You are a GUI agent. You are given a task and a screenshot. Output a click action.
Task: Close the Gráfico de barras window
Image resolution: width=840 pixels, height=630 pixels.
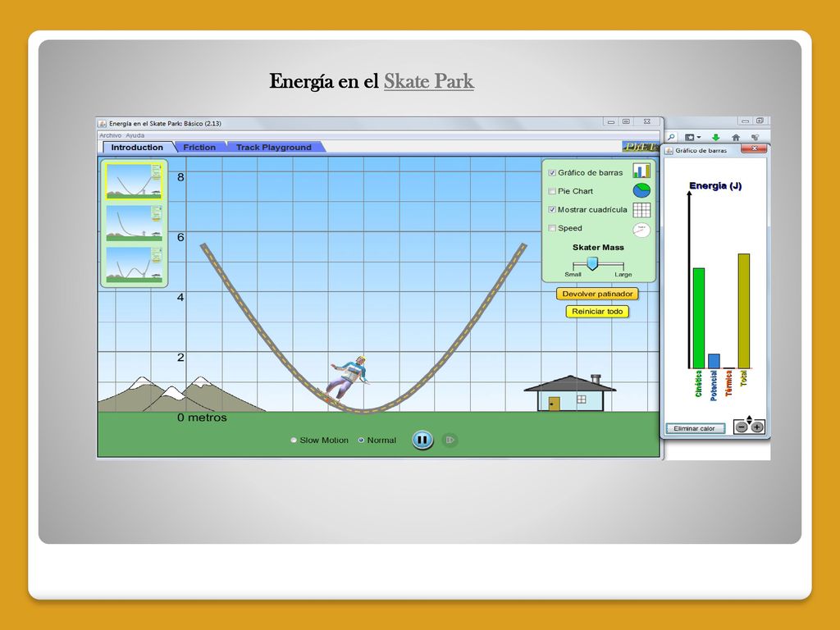755,149
